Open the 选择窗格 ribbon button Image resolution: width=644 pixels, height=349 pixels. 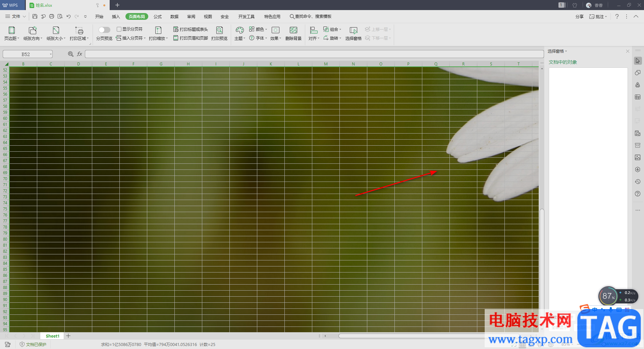point(354,34)
